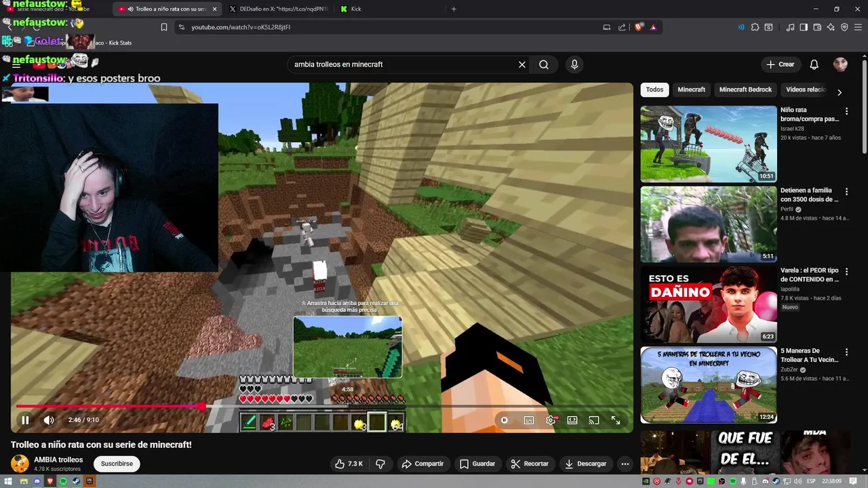Click the youtube.com address bar URL
868x488 pixels.
point(241,27)
